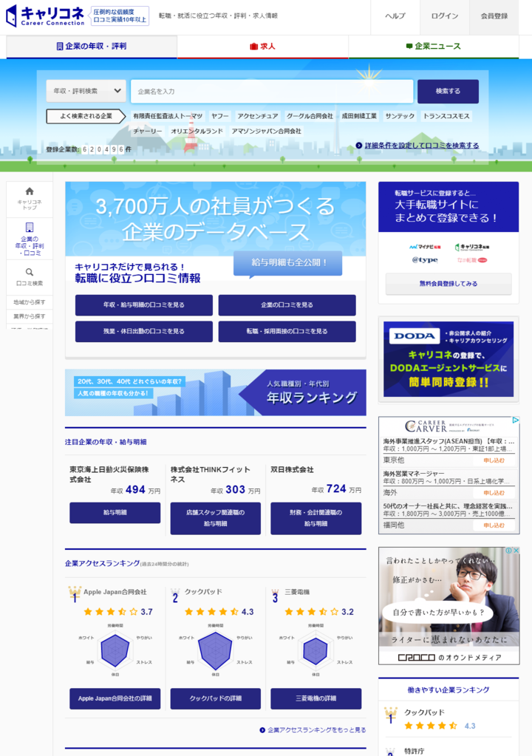
Task: Switch to the 求人 tab
Action: pyautogui.click(x=262, y=47)
